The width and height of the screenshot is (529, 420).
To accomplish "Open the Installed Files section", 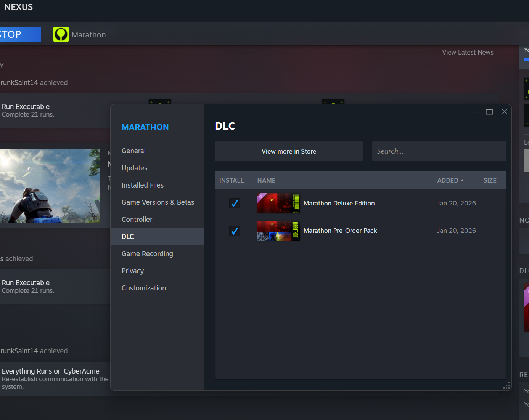I will (x=143, y=185).
